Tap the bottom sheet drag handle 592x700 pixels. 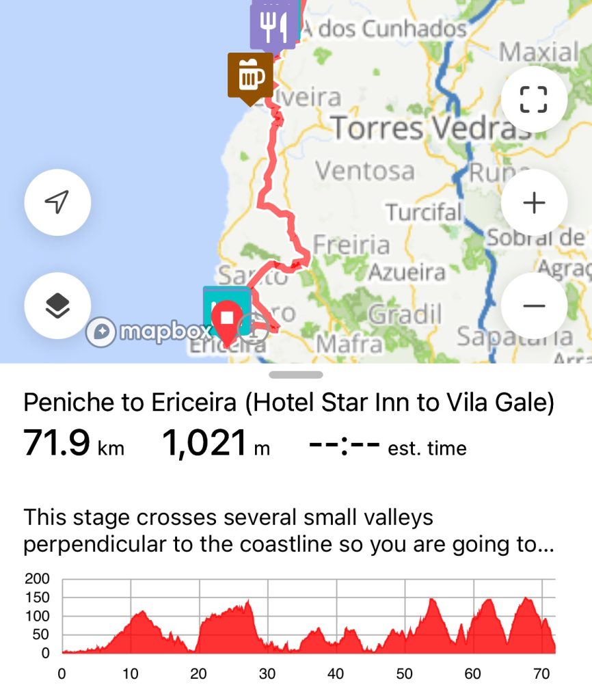(x=296, y=375)
